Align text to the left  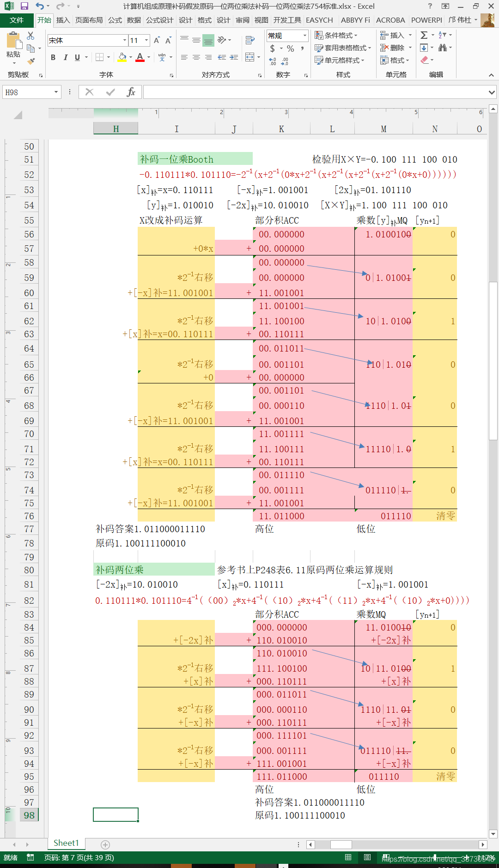184,58
